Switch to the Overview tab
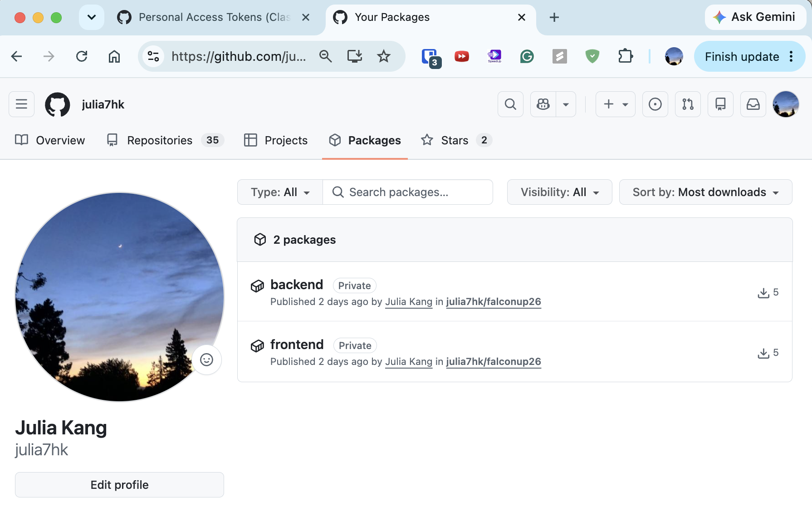Image resolution: width=812 pixels, height=512 pixels. pos(50,140)
